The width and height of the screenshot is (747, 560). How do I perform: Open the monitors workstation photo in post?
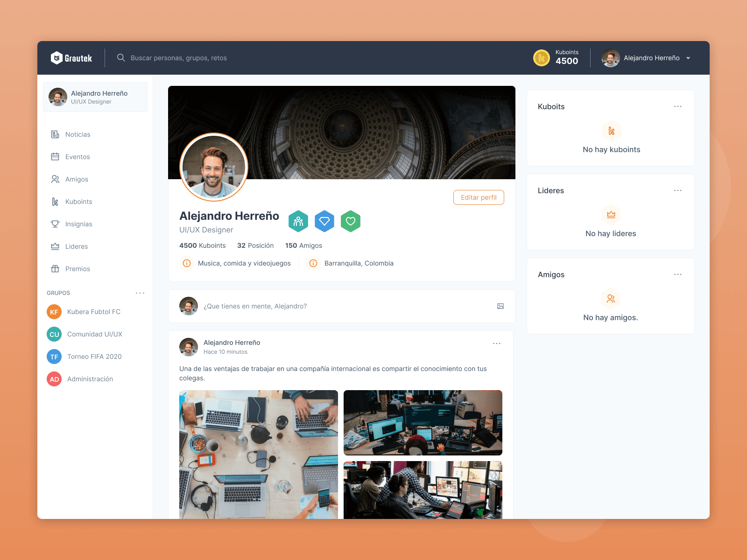tap(423, 423)
